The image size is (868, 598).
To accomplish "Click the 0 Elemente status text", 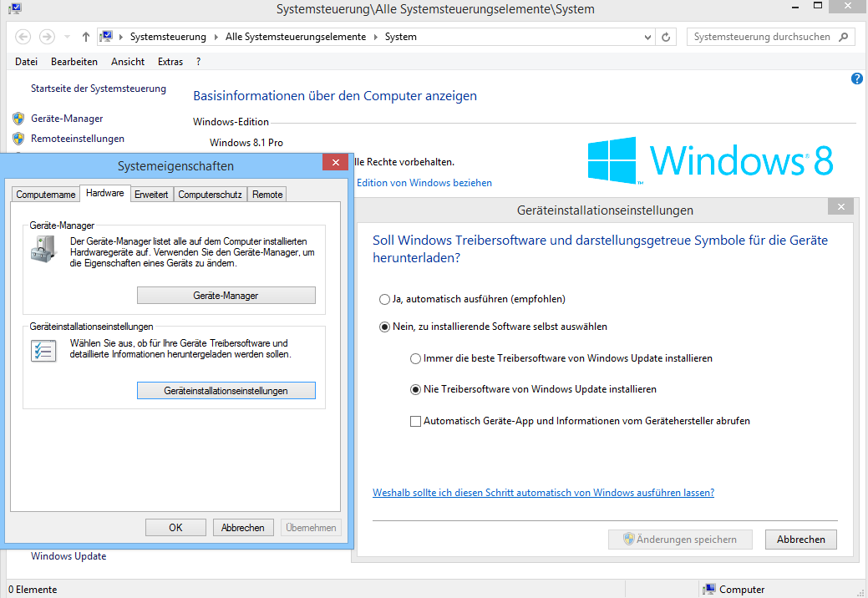I will [x=33, y=589].
